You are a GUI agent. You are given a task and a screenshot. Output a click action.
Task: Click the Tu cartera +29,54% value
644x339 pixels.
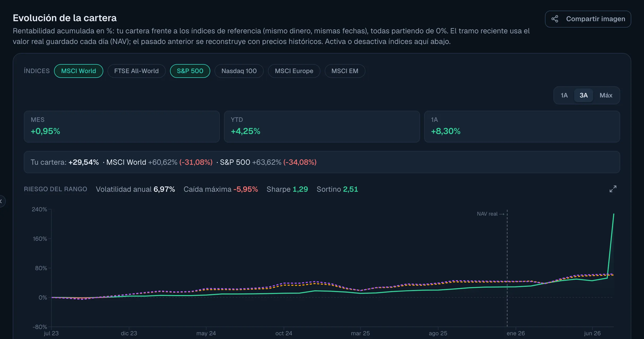point(84,162)
